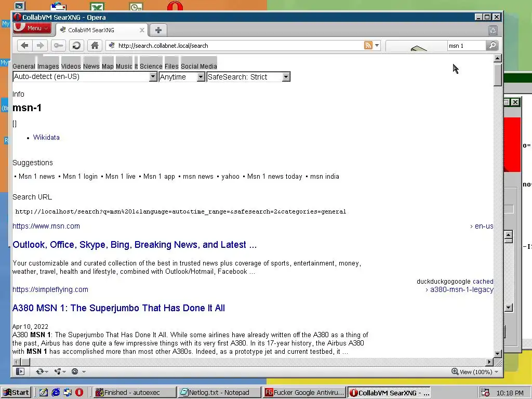
Task: Click Show Desktop Quick Launch icon
Action: (x=44, y=393)
